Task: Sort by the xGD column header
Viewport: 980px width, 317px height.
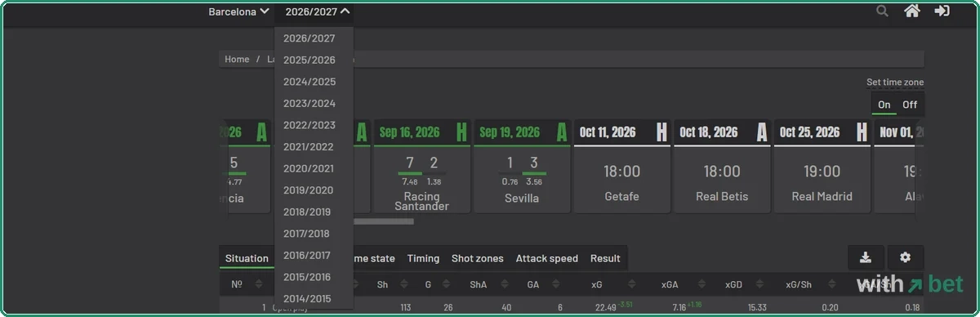Action: (x=733, y=284)
